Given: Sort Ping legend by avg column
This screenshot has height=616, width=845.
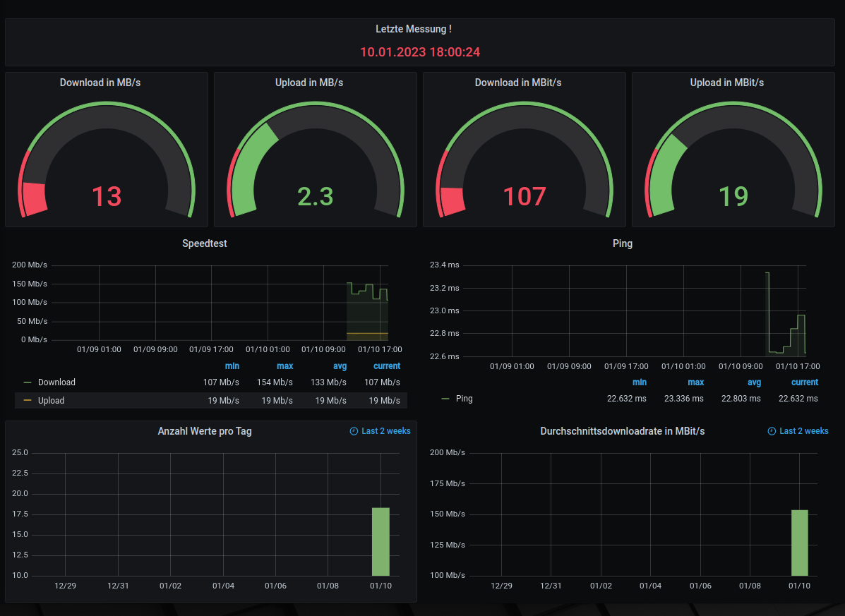Looking at the screenshot, I should (755, 382).
